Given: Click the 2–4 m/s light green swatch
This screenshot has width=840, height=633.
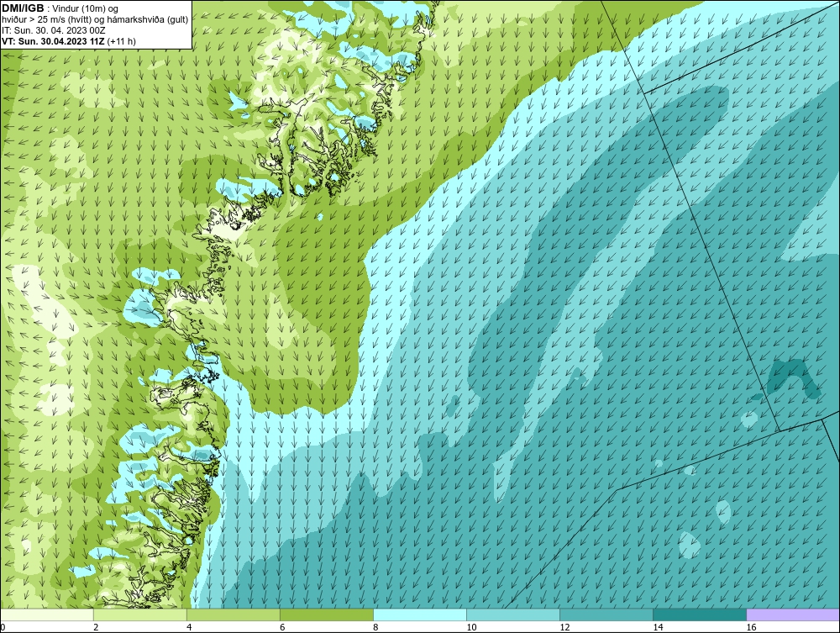Looking at the screenshot, I should (140, 615).
